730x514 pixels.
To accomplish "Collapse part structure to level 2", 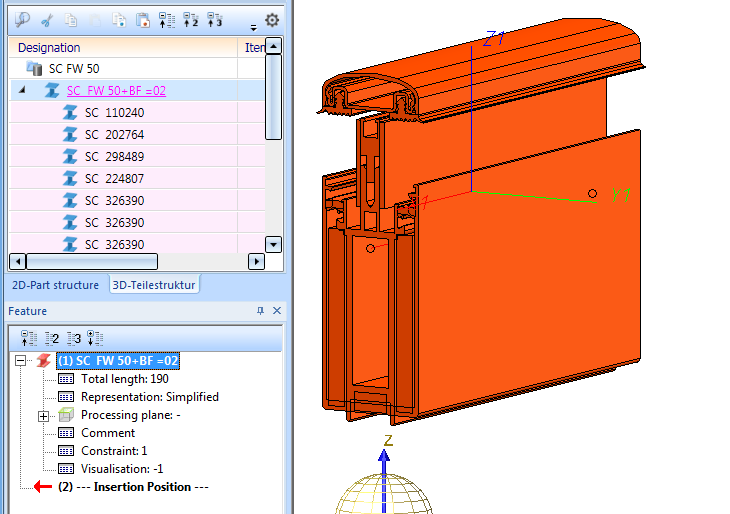I will coord(192,18).
